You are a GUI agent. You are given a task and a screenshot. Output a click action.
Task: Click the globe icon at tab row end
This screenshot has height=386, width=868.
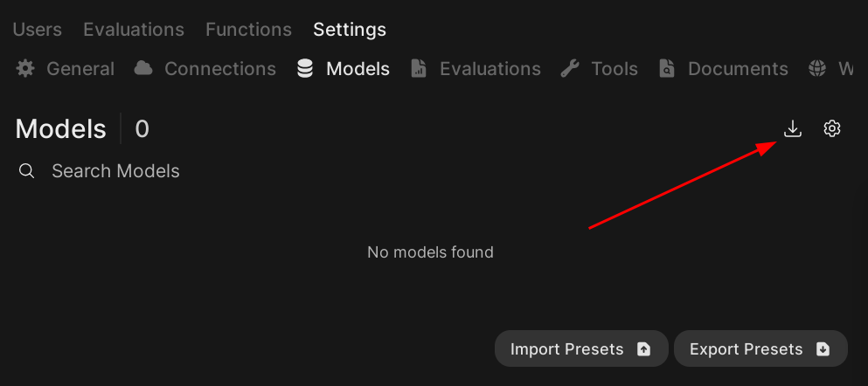tap(817, 68)
